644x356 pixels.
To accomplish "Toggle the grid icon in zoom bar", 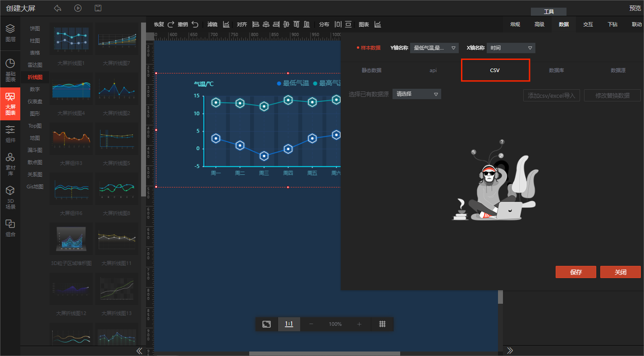I will click(382, 324).
